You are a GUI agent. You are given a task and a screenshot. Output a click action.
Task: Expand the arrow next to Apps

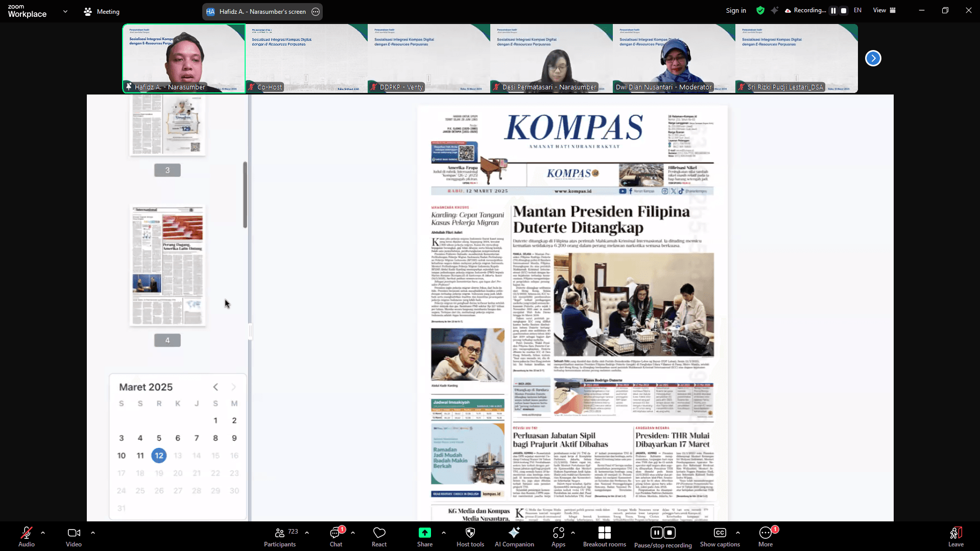click(573, 533)
